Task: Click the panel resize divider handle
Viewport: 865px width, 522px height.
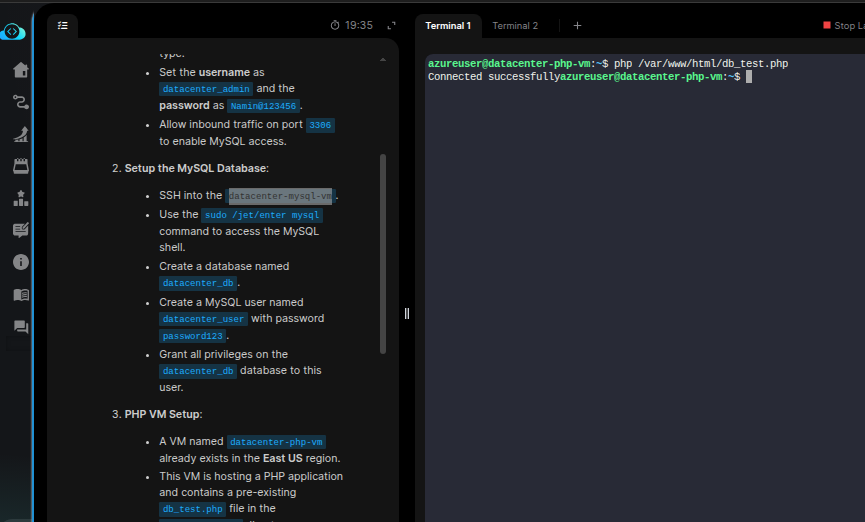Action: [x=407, y=313]
